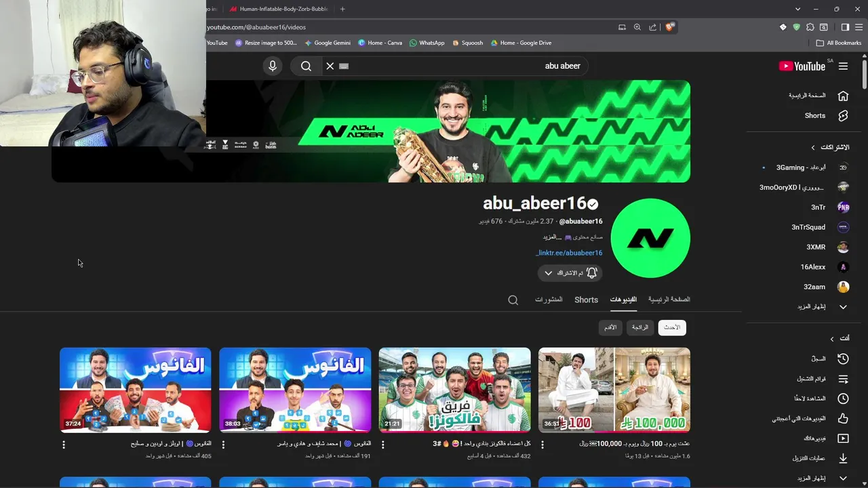Open the Playlists icon in sidebar

click(x=843, y=379)
